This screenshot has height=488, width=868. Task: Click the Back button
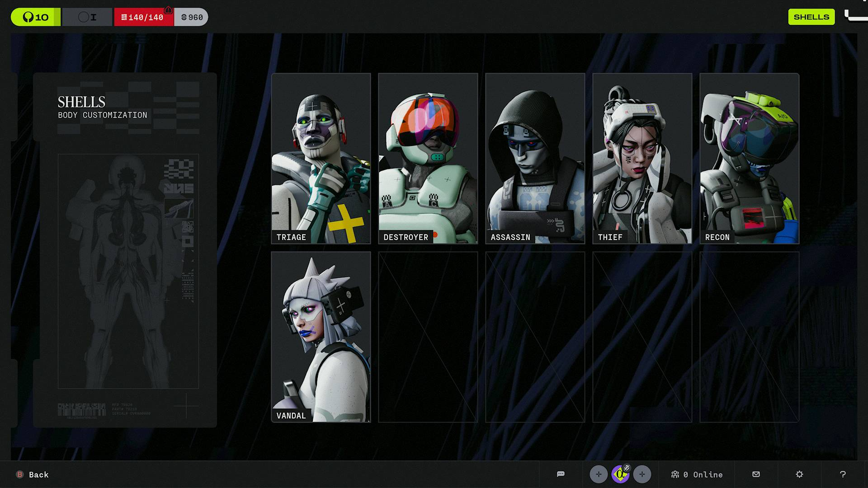pos(33,474)
